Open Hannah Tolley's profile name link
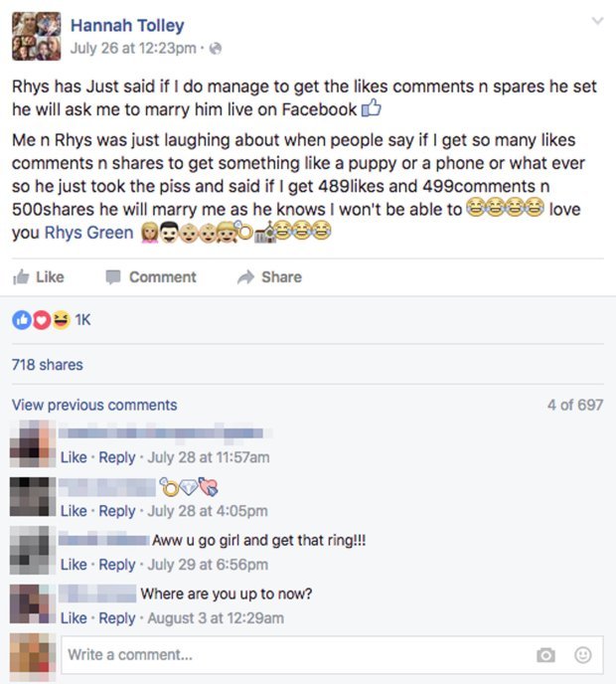This screenshot has height=684, width=616. (127, 25)
